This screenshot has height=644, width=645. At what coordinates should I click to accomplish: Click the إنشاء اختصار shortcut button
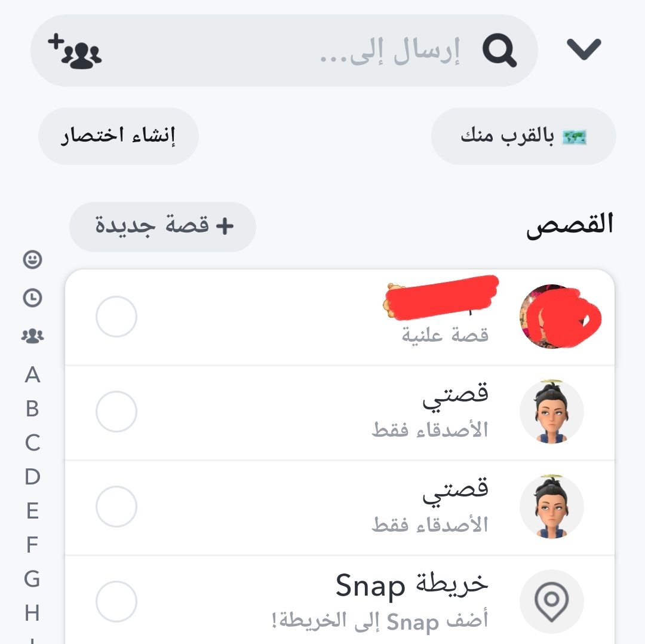[118, 136]
